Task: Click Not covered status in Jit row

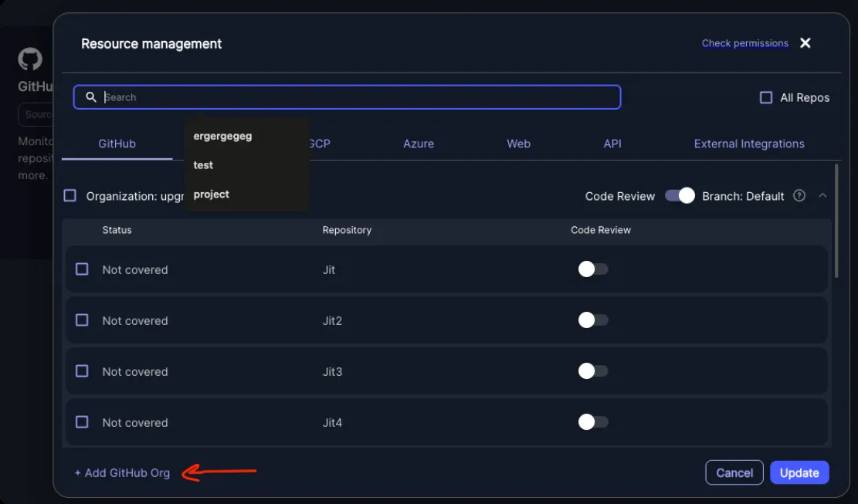Action: [x=135, y=269]
